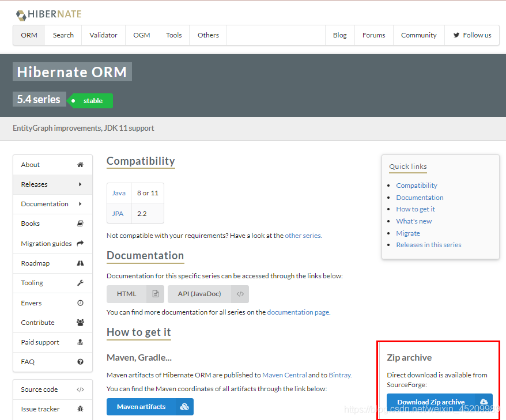Open the Bintray link
506x420 pixels.
coord(340,375)
